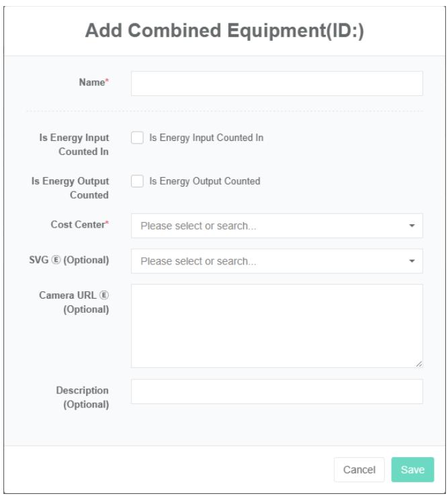Click the Description (Optional) field label
Screen dimensions: 448x496
(86, 397)
